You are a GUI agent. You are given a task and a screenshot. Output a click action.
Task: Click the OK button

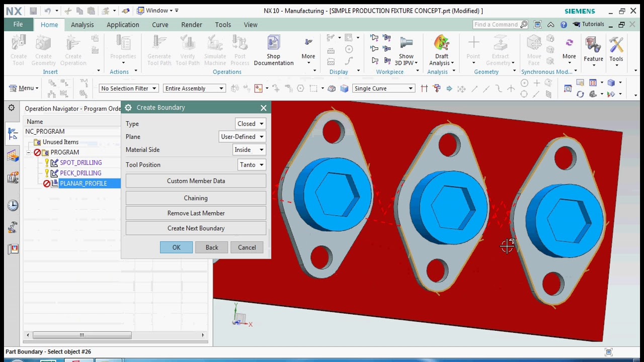tap(176, 247)
